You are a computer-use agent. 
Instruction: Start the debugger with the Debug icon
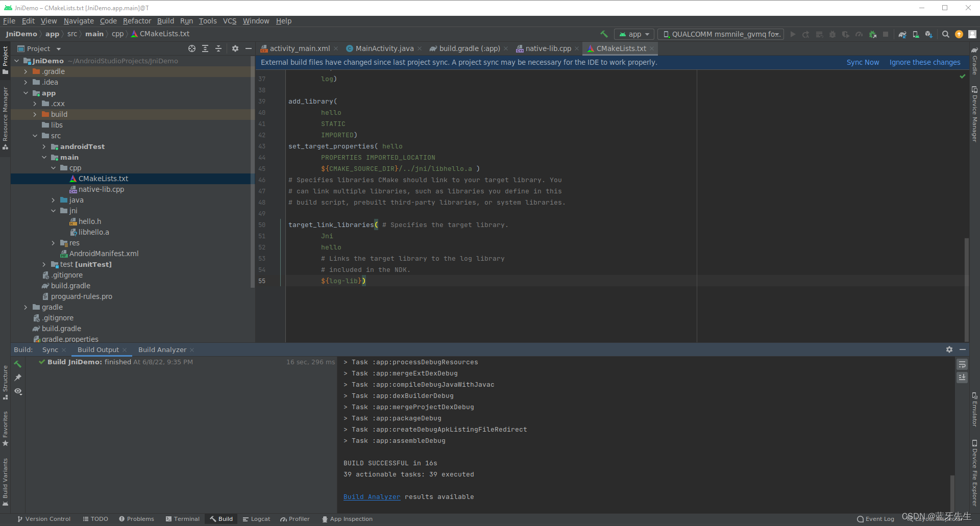832,34
